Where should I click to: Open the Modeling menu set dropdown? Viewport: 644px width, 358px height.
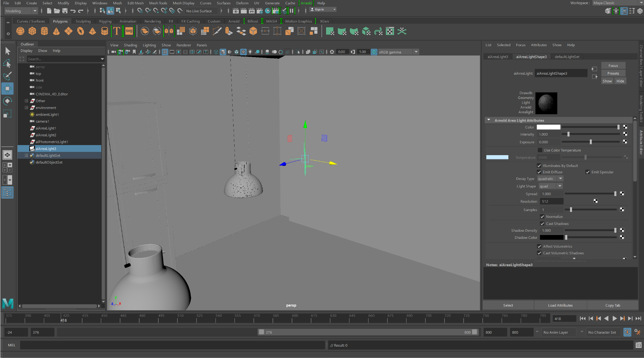tap(21, 11)
